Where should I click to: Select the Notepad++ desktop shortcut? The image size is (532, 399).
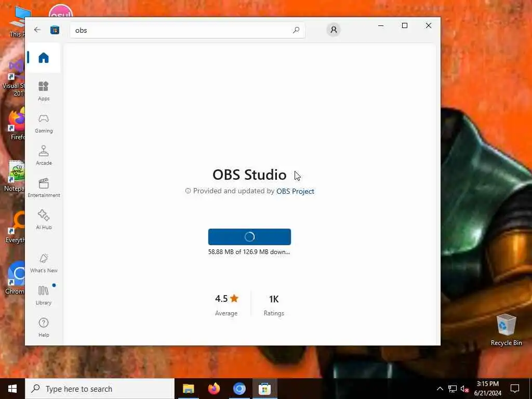(x=15, y=176)
